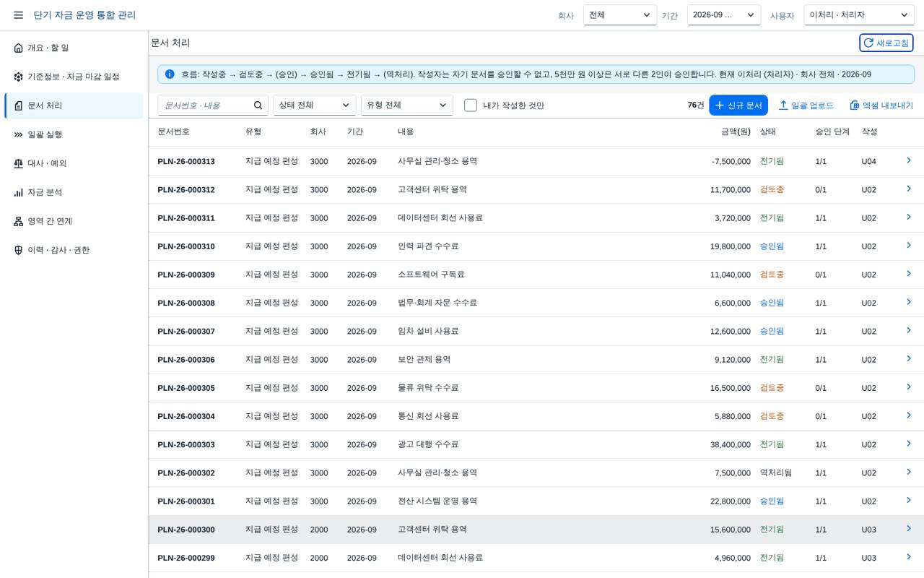
Task: Open row PLN-26-000304 detail arrow
Action: (909, 415)
